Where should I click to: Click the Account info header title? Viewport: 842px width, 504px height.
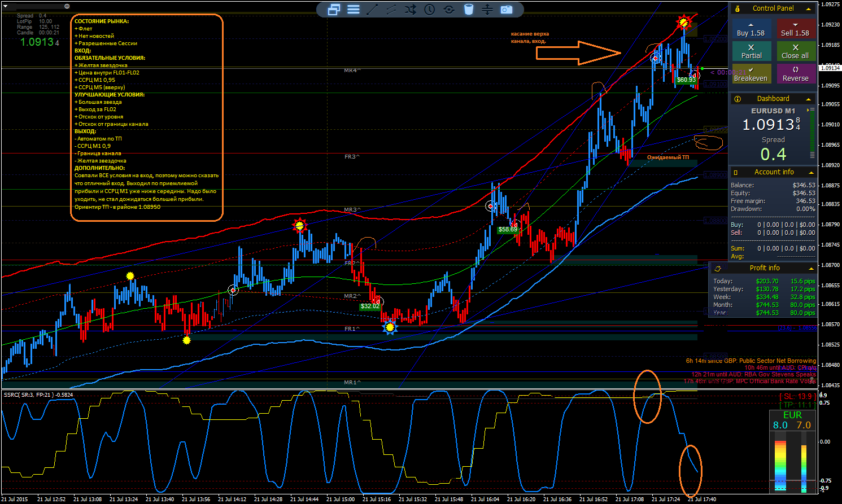[774, 172]
